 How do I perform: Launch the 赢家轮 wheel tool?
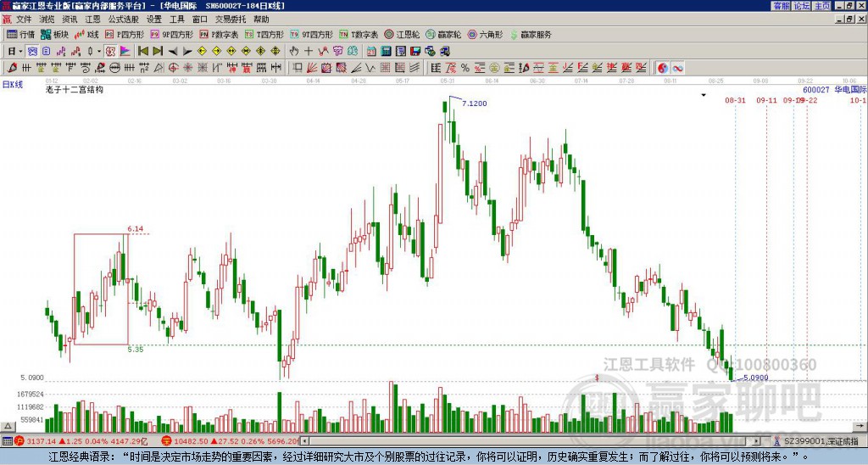pyautogui.click(x=443, y=34)
